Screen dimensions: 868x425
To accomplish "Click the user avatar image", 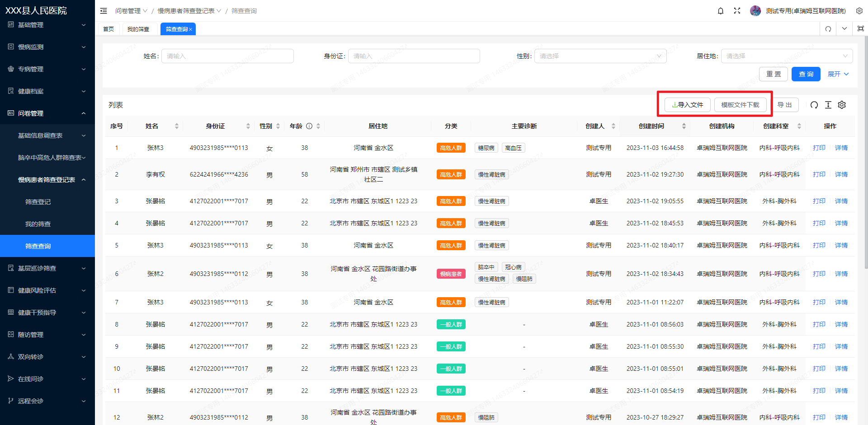I will 755,11.
